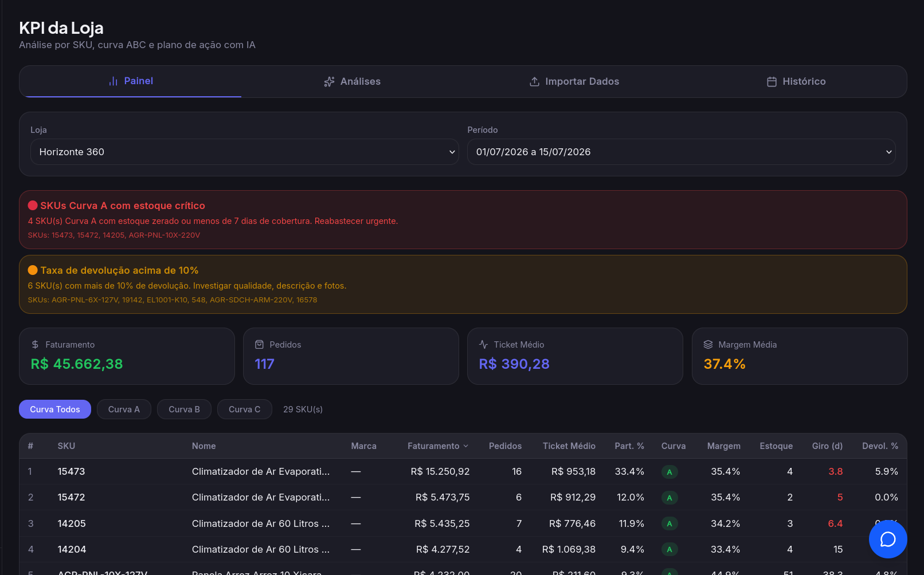The width and height of the screenshot is (924, 575).
Task: Click the sparkles icon beside Análises
Action: point(329,82)
